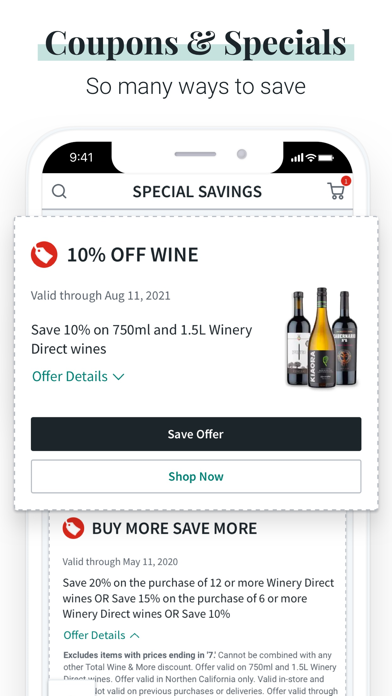Open the shopping cart icon
The image size is (392, 696).
tap(336, 191)
